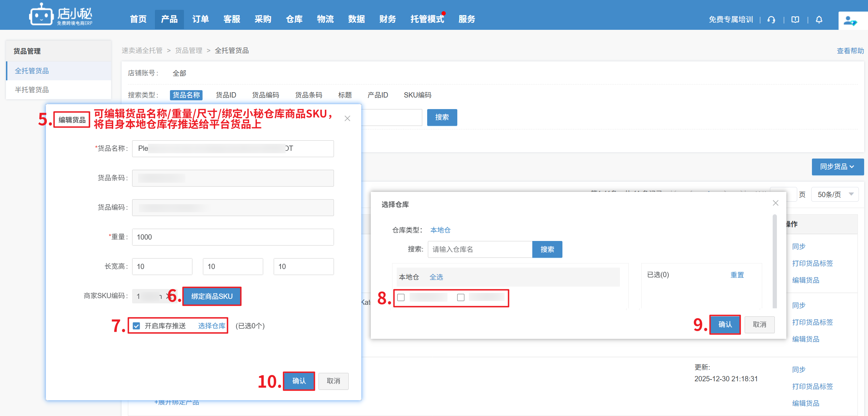Check the first local warehouse checkbox
This screenshot has width=868, height=416.
coord(401,297)
